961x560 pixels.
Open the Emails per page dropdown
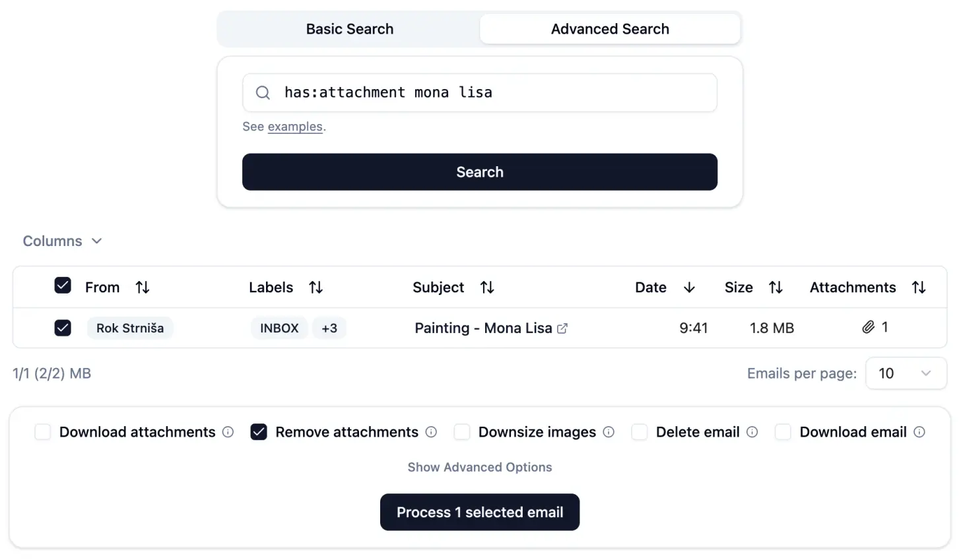click(906, 373)
